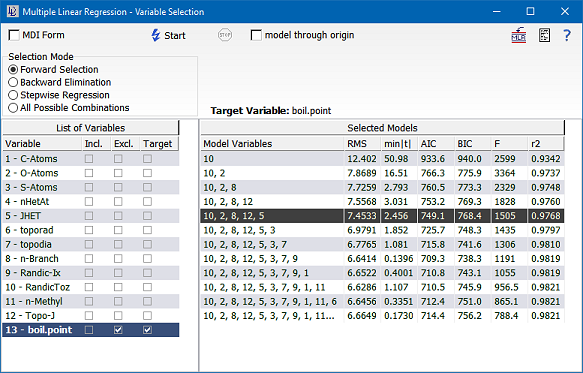Enable model through origin checkbox
Screen dimensions: 583x373
pyautogui.click(x=256, y=35)
